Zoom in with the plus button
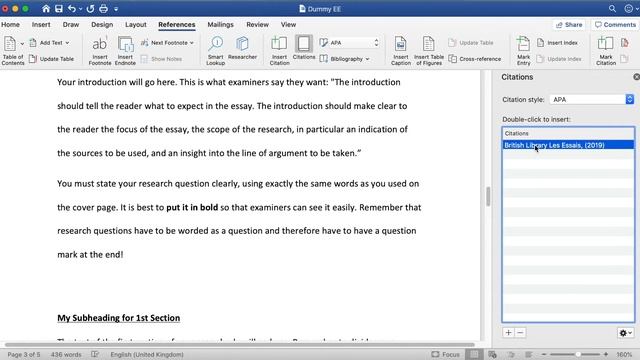The width and height of the screenshot is (640, 360). tap(606, 354)
